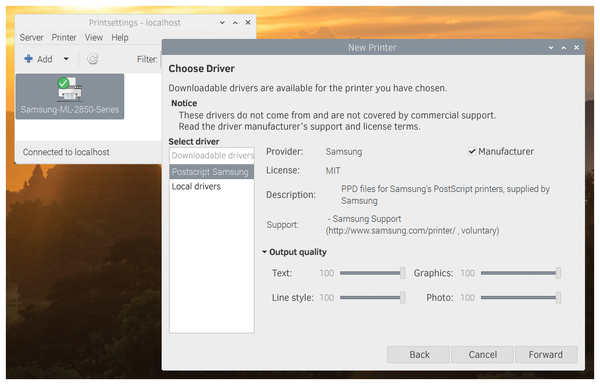The image size is (600, 385).
Task: Adjust the Photo quality slider
Action: tap(521, 298)
